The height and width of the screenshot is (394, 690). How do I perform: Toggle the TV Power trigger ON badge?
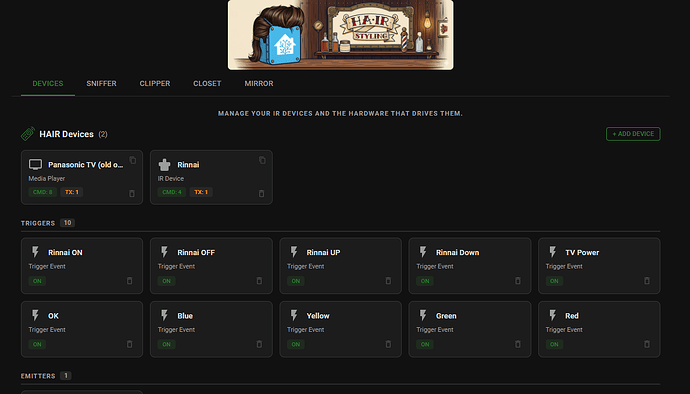click(x=554, y=281)
